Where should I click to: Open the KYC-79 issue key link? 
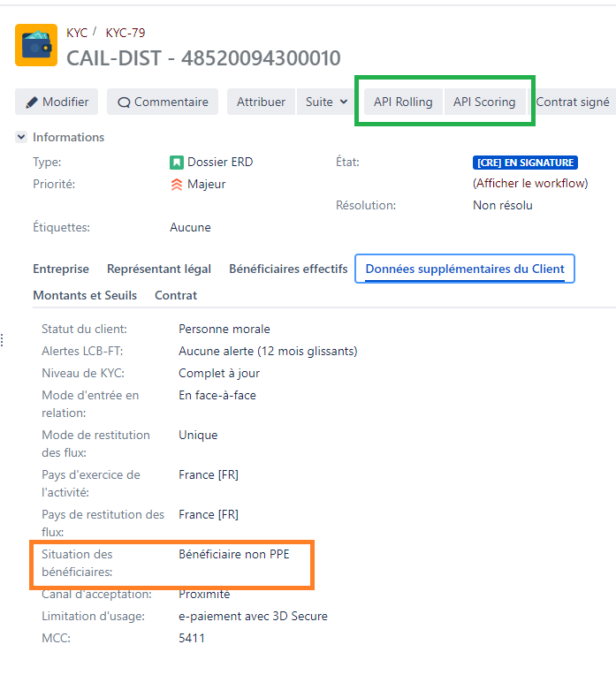(x=125, y=33)
